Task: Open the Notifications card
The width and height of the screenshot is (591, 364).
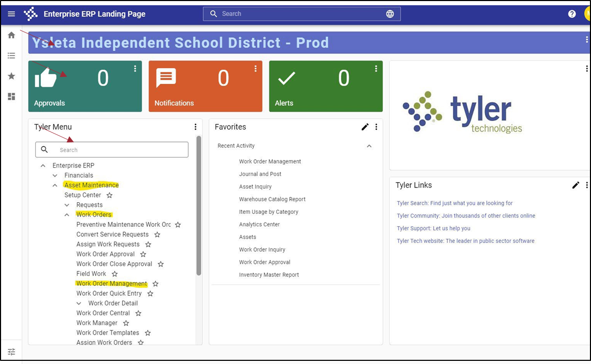Action: coord(205,86)
